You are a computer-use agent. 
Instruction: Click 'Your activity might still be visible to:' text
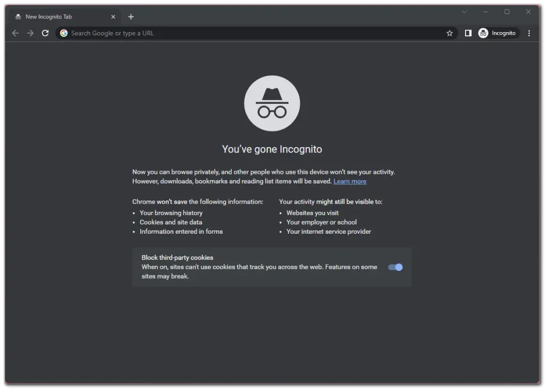tap(331, 202)
